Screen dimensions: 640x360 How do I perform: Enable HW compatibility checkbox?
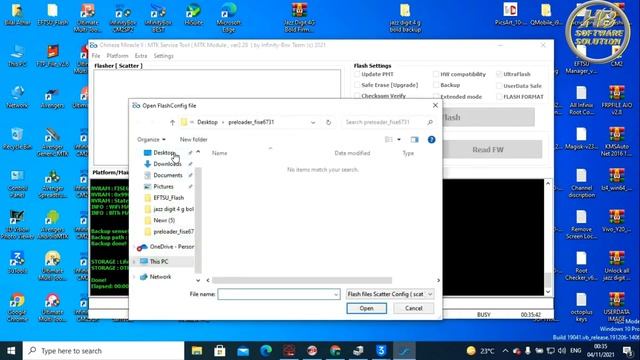436,74
